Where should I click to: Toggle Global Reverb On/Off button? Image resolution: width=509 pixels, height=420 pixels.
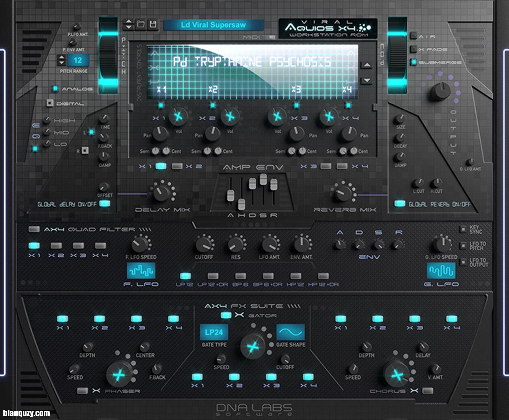click(x=400, y=204)
